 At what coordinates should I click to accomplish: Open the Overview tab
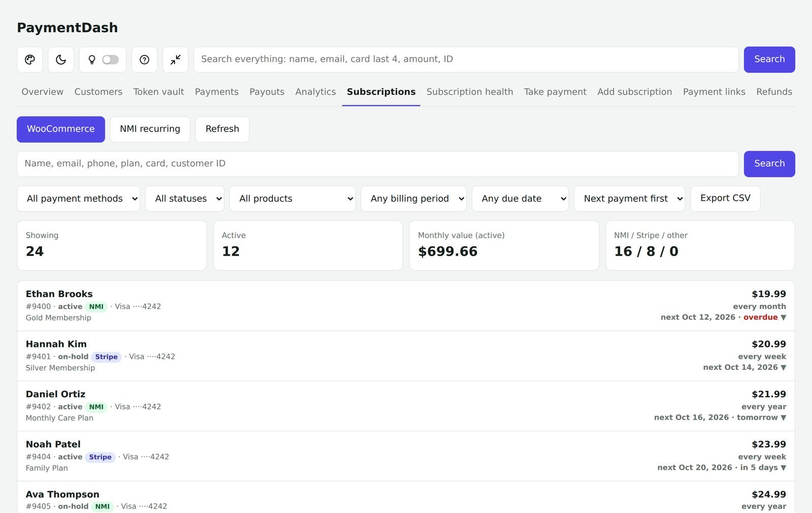(x=43, y=92)
